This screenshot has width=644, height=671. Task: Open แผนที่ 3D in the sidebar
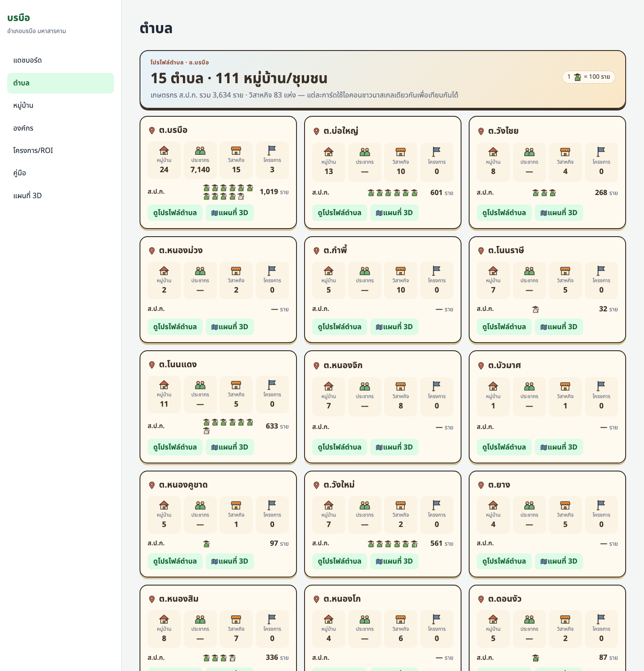pos(61,196)
